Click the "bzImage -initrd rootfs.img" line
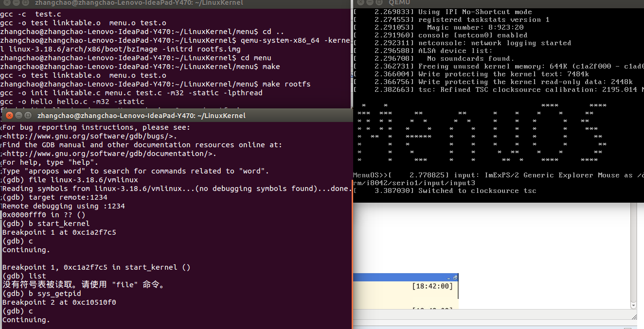 [120, 49]
